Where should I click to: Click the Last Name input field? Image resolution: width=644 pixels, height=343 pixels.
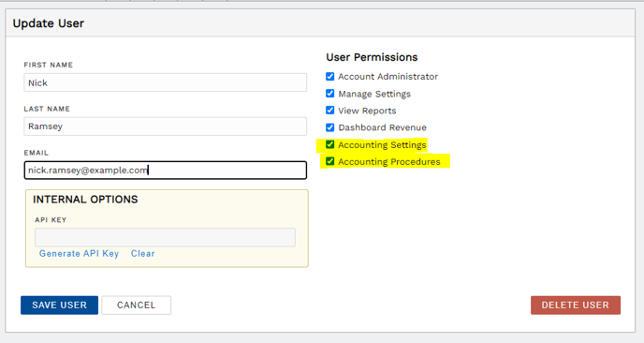pos(165,127)
